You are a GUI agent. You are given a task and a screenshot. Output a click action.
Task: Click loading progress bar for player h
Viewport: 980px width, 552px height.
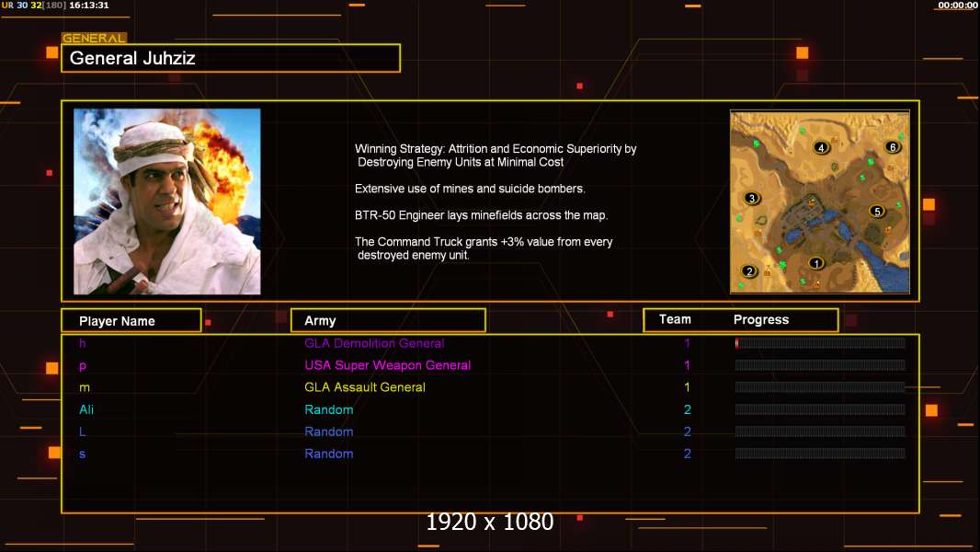pyautogui.click(x=820, y=343)
